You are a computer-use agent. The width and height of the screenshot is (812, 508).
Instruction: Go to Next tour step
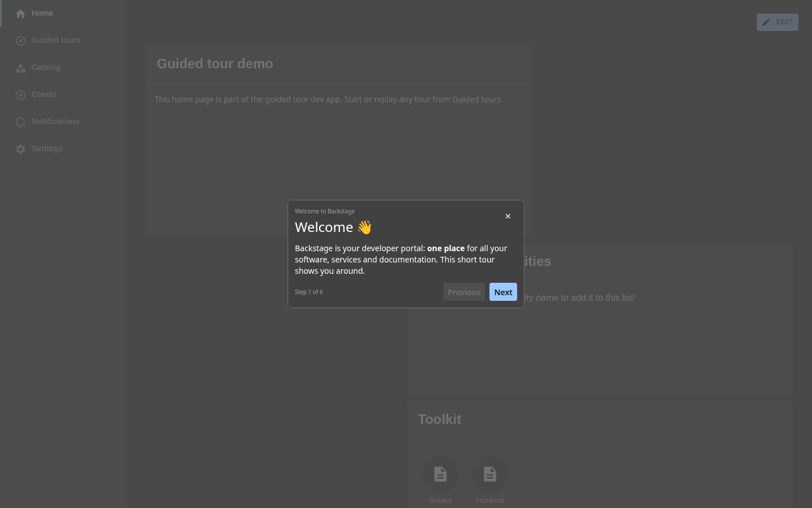503,292
